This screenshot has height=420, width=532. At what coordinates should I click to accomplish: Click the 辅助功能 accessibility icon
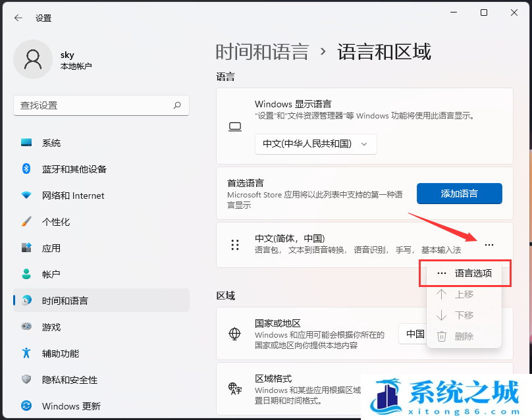pyautogui.click(x=26, y=353)
